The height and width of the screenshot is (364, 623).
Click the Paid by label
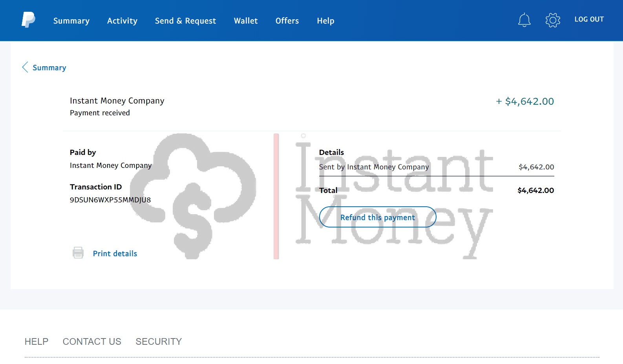(x=83, y=152)
